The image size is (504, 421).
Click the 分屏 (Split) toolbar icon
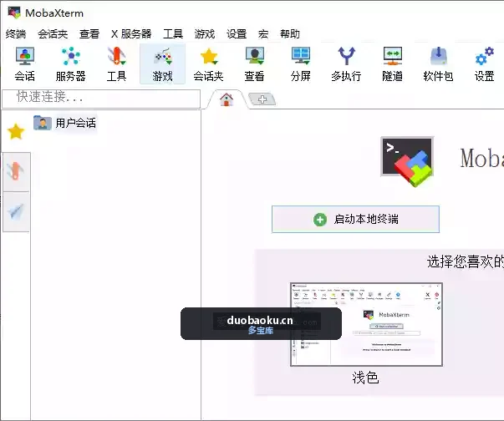click(x=301, y=64)
